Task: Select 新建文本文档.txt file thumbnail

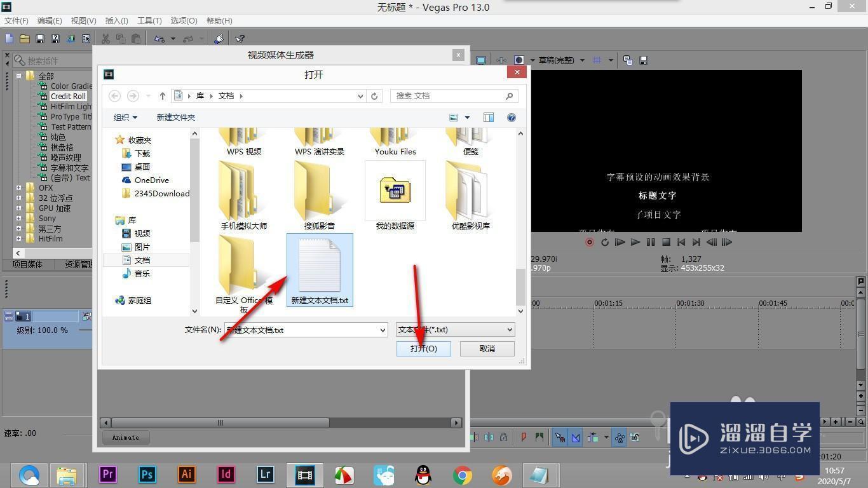Action: [320, 269]
